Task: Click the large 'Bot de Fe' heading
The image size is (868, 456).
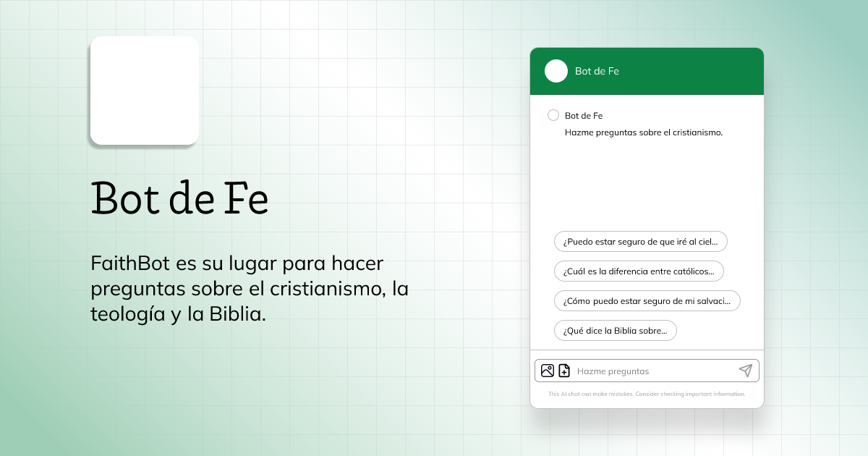Action: 180,198
